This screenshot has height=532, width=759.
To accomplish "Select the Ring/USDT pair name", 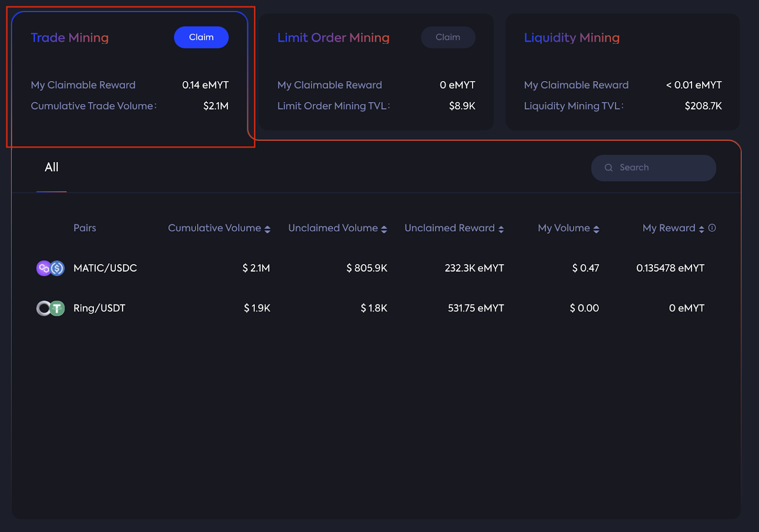I will point(99,308).
